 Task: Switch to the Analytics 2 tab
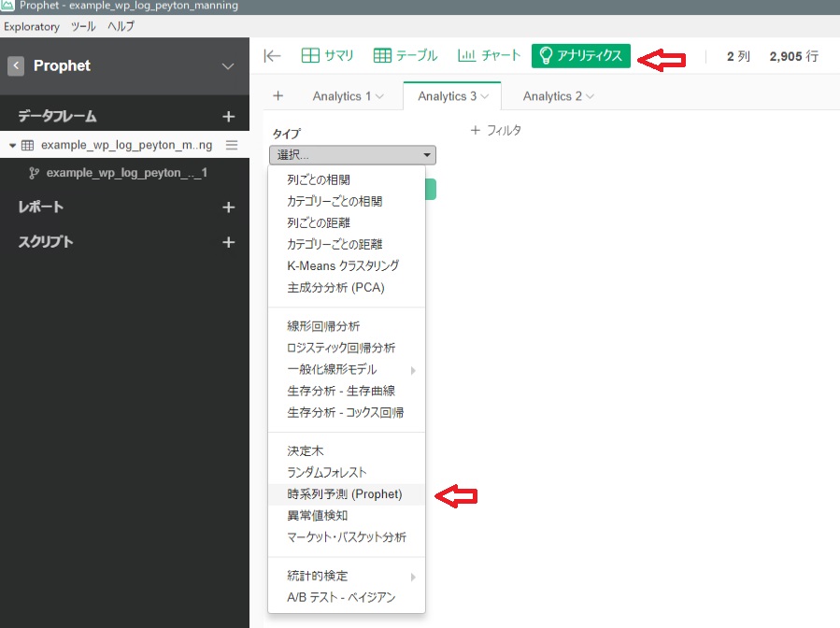coord(551,95)
